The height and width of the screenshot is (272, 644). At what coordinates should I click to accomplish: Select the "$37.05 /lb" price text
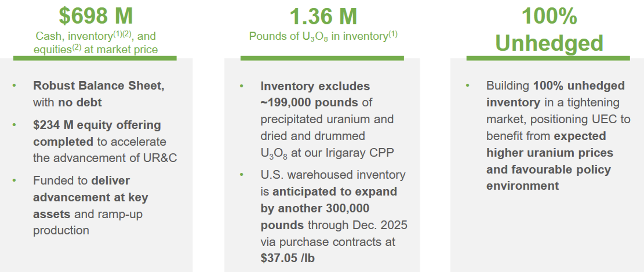[x=287, y=258]
